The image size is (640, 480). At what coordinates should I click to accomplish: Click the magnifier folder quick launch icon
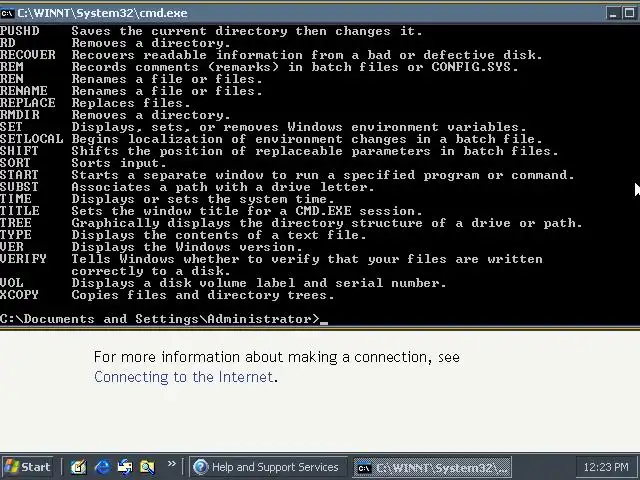(x=147, y=467)
